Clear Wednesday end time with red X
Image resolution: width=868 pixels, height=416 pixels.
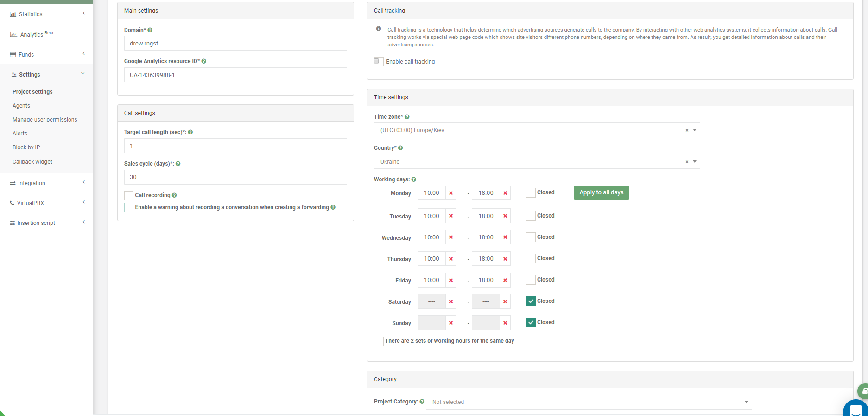click(505, 237)
